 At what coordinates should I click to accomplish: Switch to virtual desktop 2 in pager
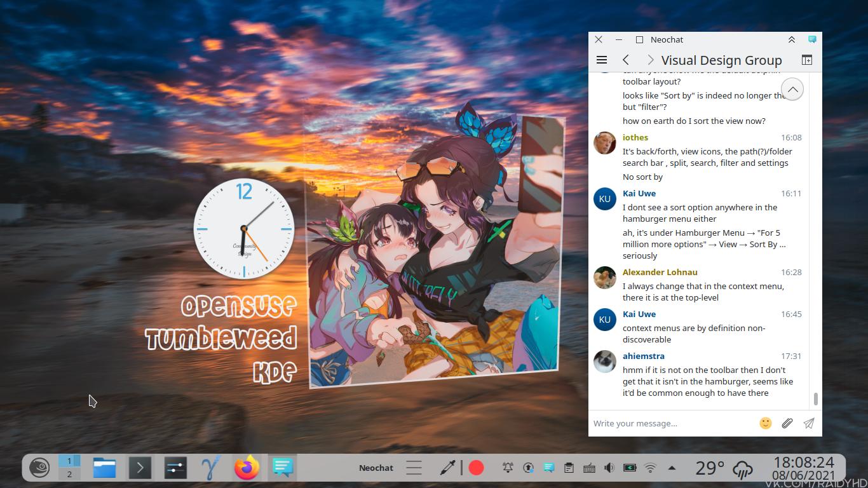(69, 474)
